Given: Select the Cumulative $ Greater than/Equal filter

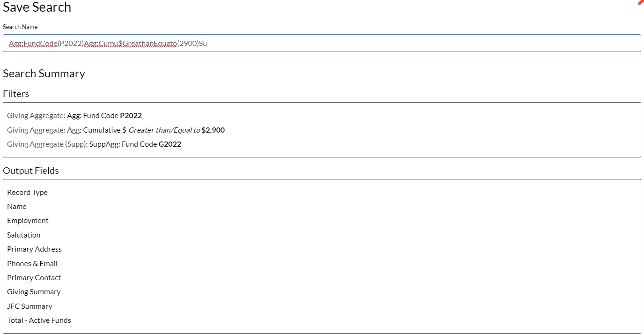Looking at the screenshot, I should (116, 130).
